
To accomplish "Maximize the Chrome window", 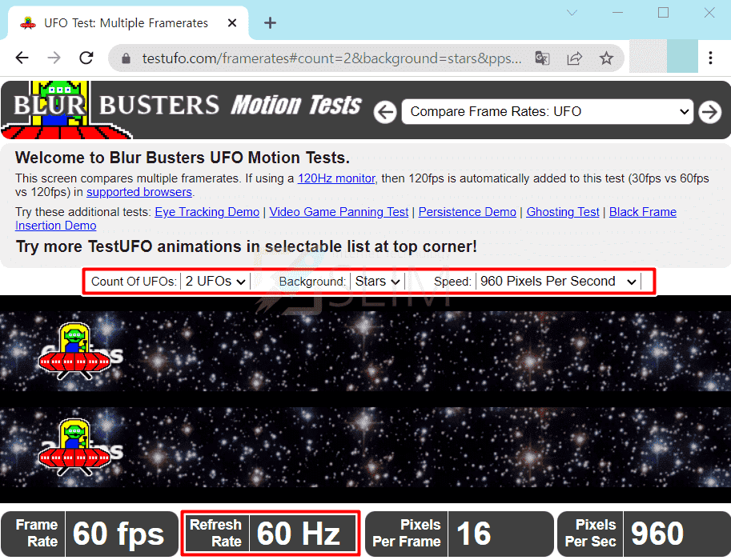I will tap(663, 13).
